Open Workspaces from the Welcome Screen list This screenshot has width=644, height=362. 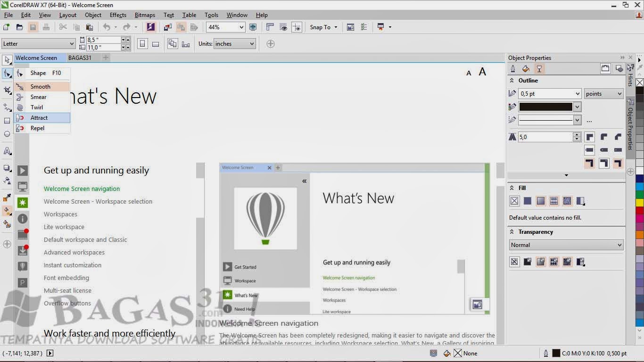coord(60,214)
